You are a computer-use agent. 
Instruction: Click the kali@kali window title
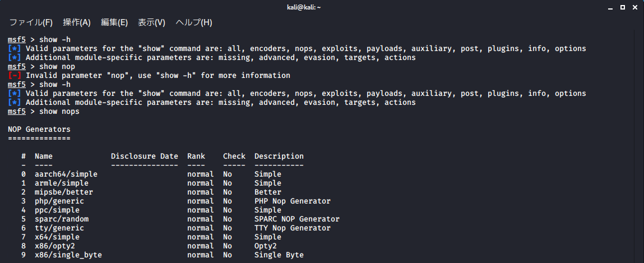point(304,7)
